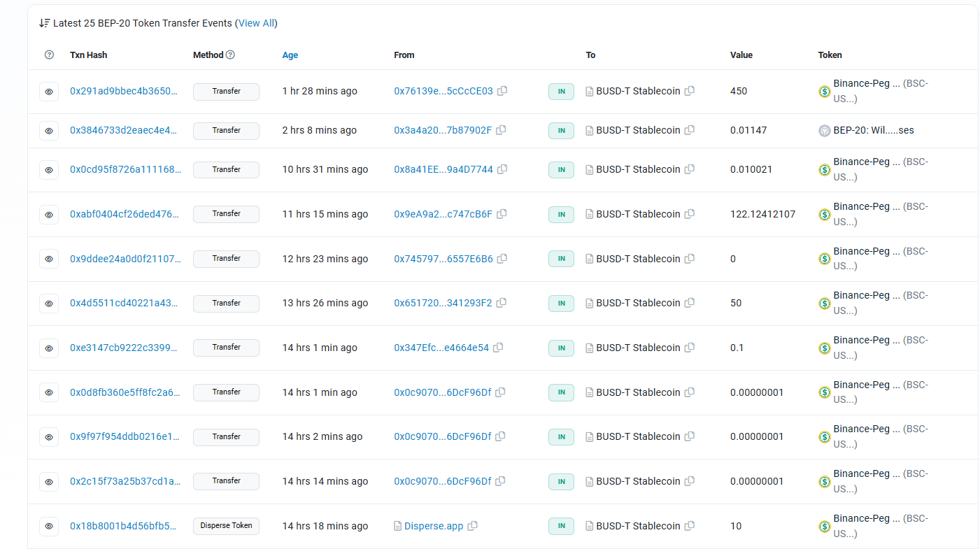Click the Transfer method badge in first row
The width and height of the screenshot is (980, 549).
pos(226,91)
